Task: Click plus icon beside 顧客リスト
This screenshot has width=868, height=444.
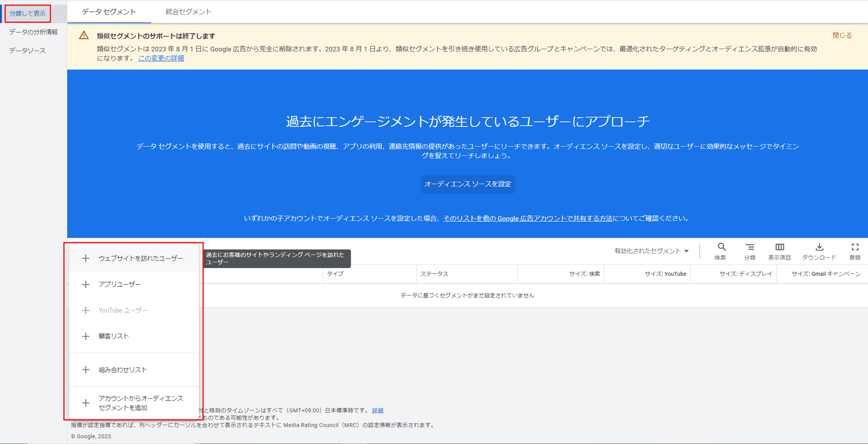Action: (86, 336)
